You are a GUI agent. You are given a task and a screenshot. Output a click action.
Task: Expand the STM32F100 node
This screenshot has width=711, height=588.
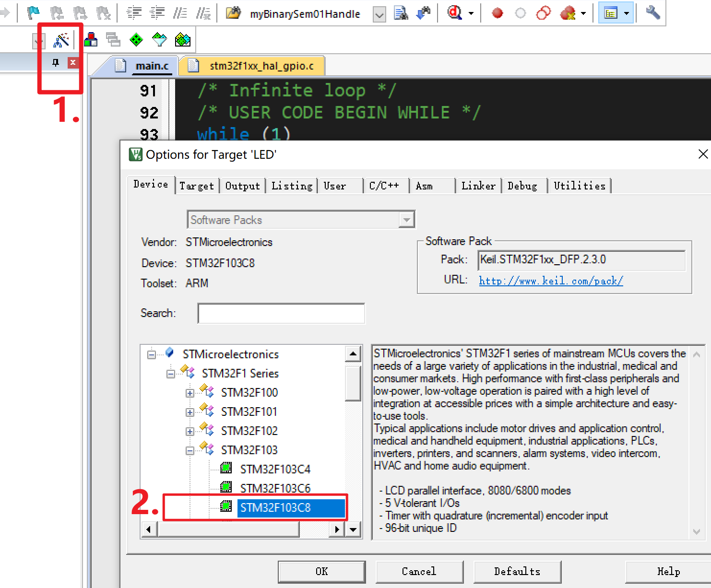(190, 393)
